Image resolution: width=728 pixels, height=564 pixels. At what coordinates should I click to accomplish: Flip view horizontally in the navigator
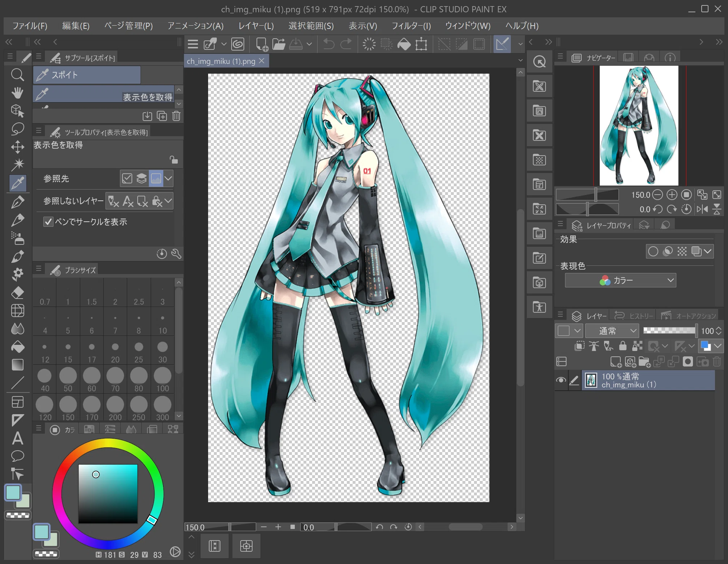[x=702, y=209]
